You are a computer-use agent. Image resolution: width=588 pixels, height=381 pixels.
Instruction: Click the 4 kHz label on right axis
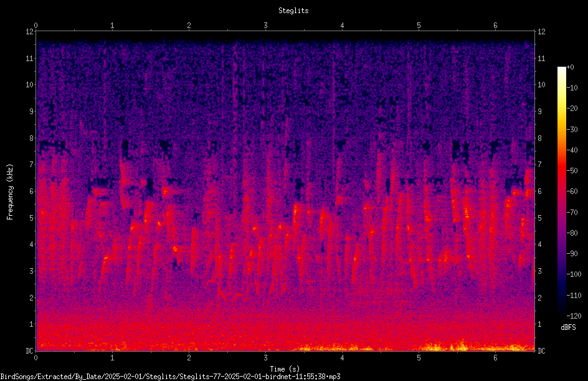pyautogui.click(x=539, y=244)
